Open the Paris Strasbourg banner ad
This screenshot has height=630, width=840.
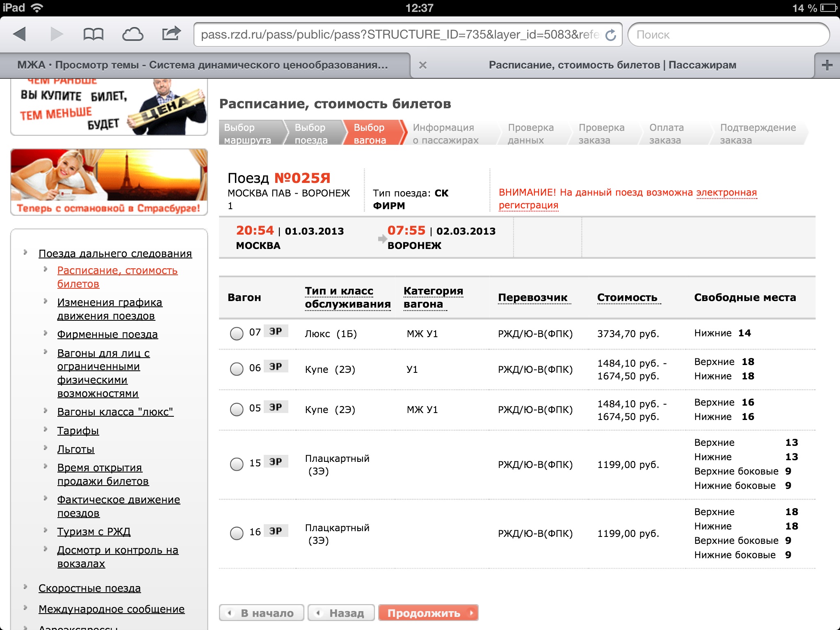(109, 182)
